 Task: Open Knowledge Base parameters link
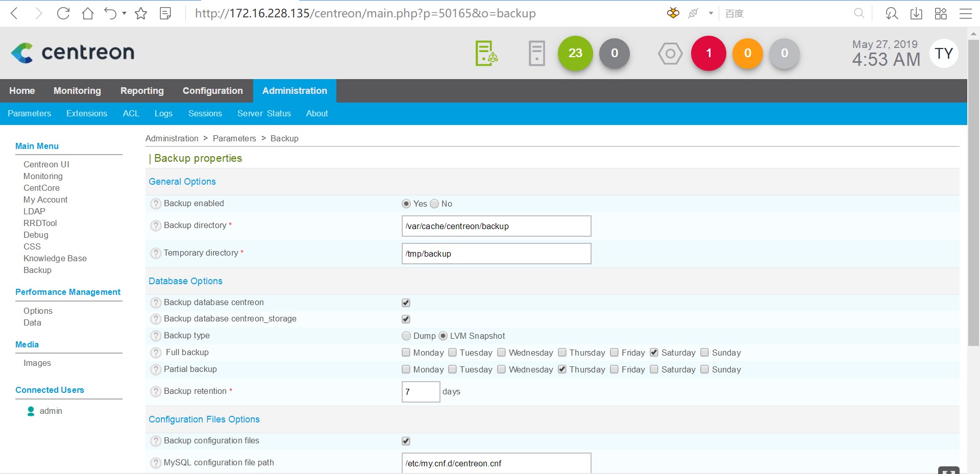(55, 258)
